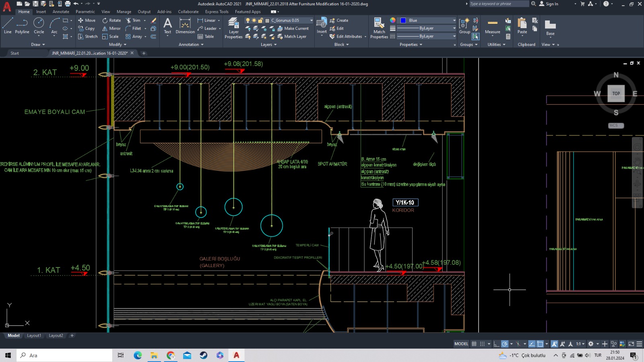Open Steam from the Windows taskbar

(204, 355)
